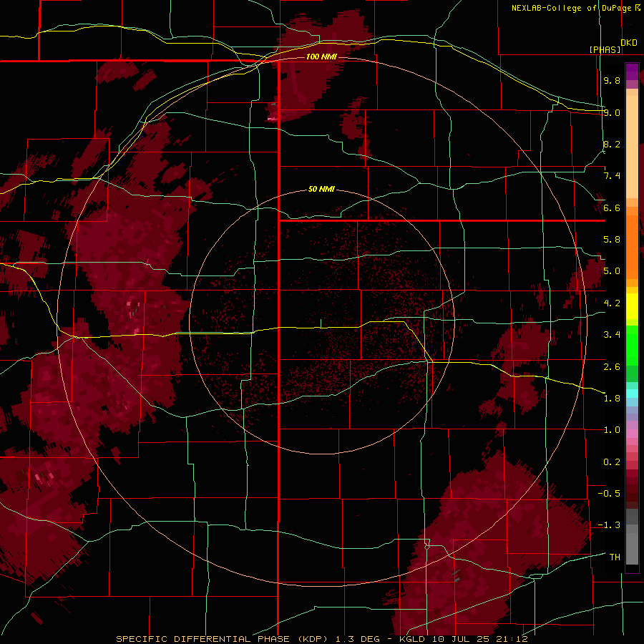Click the KGLD station ID in the caption

pos(413,639)
